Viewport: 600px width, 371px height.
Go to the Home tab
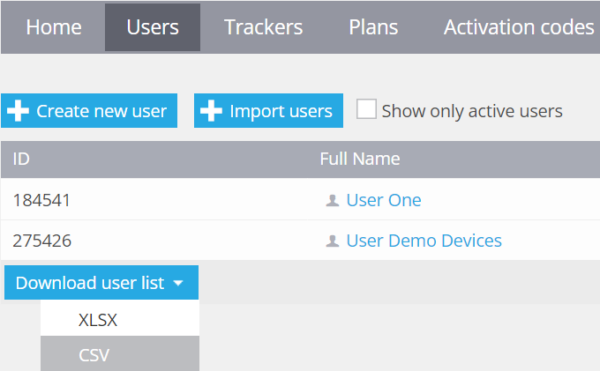(54, 27)
